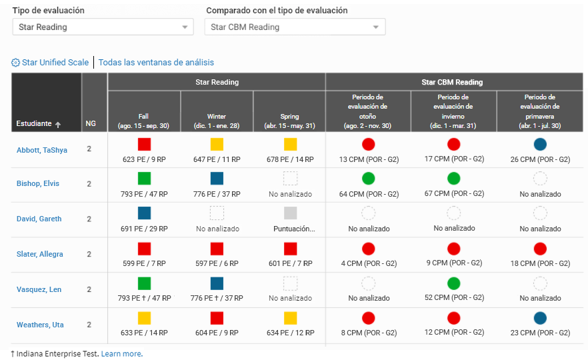Click Bishop's dashed primavera No analizado circle

pos(540,179)
